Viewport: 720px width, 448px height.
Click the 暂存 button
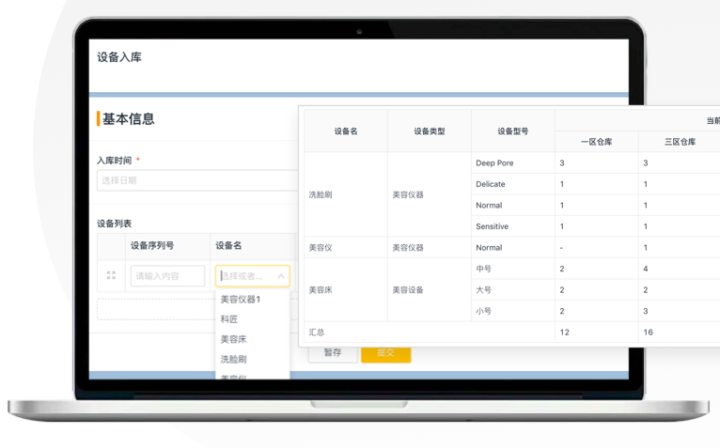tap(333, 353)
